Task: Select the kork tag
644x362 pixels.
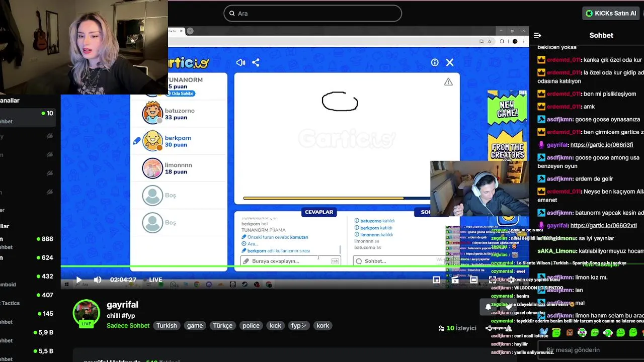Action: pos(323,325)
